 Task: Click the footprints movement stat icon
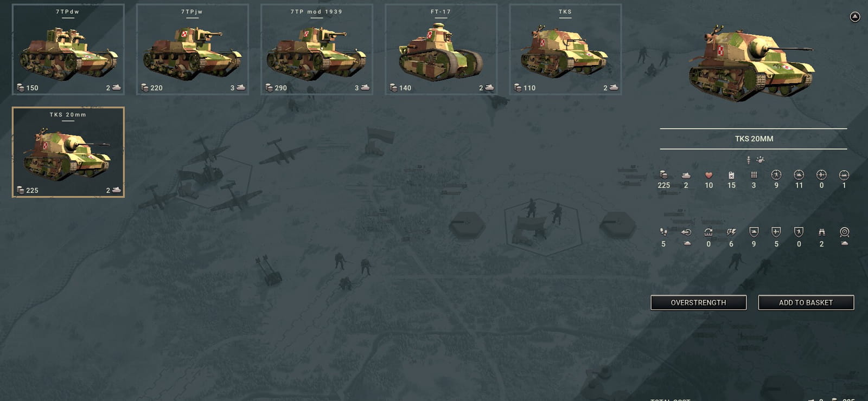point(663,232)
